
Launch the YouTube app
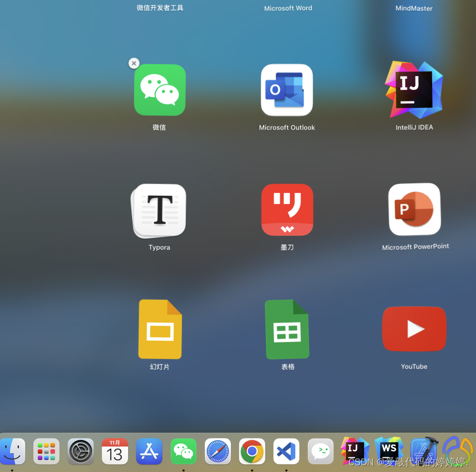coord(414,329)
